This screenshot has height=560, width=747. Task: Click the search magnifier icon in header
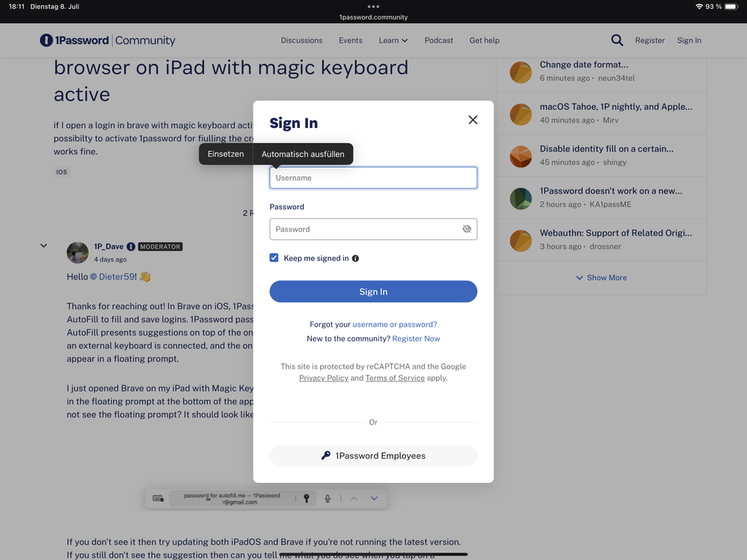617,40
